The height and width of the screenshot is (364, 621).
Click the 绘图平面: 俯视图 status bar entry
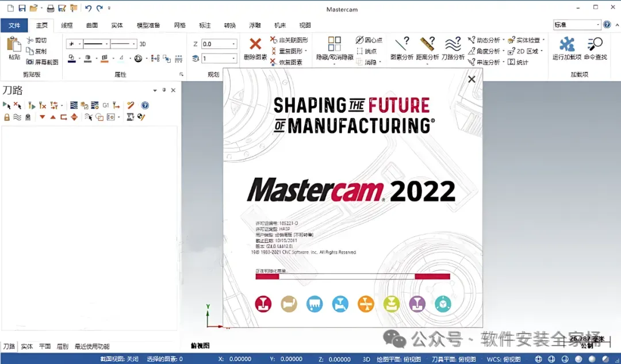(398, 359)
